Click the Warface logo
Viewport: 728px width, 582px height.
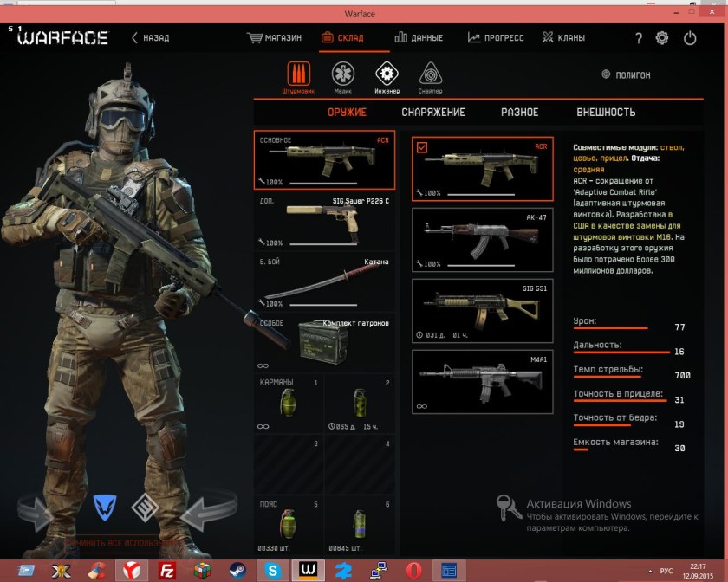pyautogui.click(x=62, y=37)
